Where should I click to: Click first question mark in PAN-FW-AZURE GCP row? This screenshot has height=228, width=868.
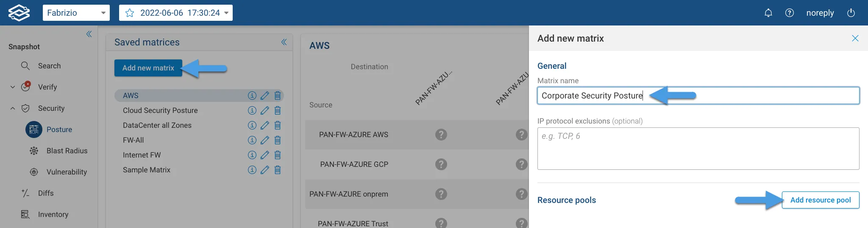(x=441, y=164)
